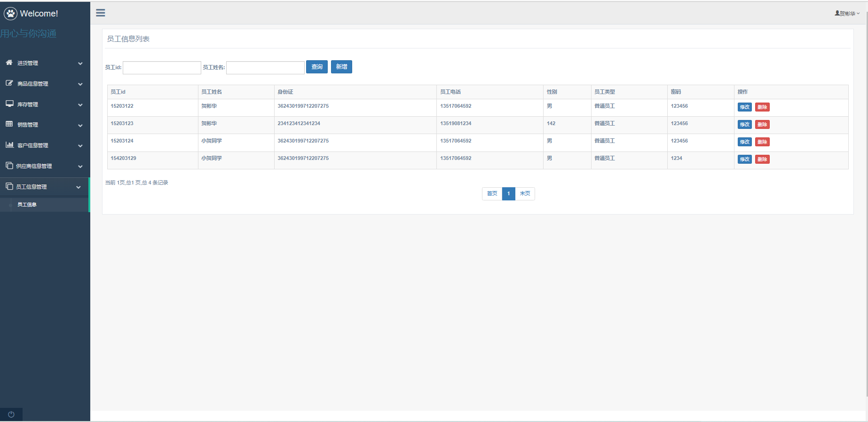Screen dimensions: 868x422
Task: Click the copy icon beside 员工信息管理
Action: click(9, 186)
